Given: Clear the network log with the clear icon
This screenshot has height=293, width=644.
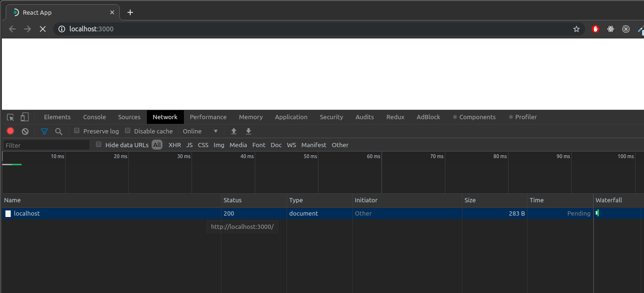Looking at the screenshot, I should tap(25, 131).
